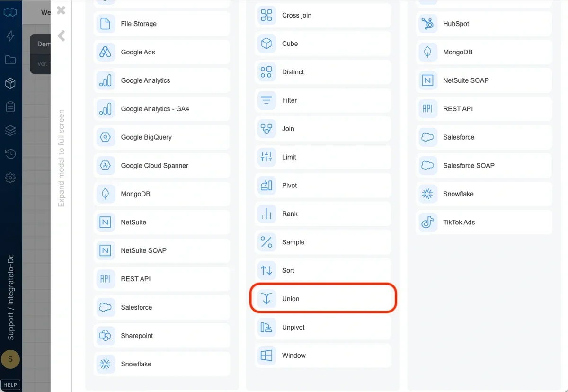568x392 pixels.
Task: Open the settings gear in sidebar
Action: (10, 178)
